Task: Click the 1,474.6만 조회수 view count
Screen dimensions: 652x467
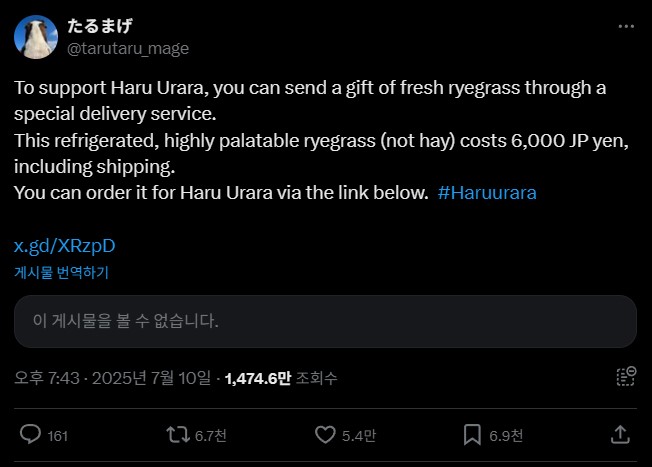Action: coord(281,378)
